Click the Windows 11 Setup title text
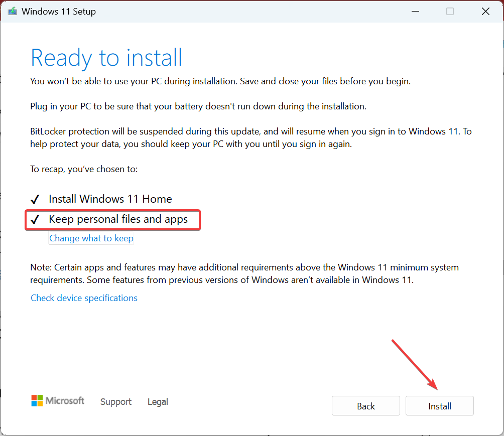Screen dimensions: 504x436 click(x=59, y=11)
